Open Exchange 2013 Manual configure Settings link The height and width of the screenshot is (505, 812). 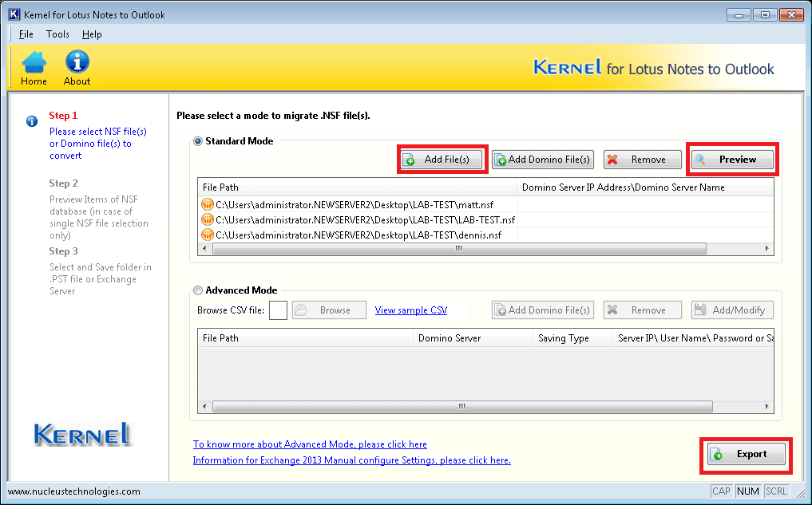[351, 460]
